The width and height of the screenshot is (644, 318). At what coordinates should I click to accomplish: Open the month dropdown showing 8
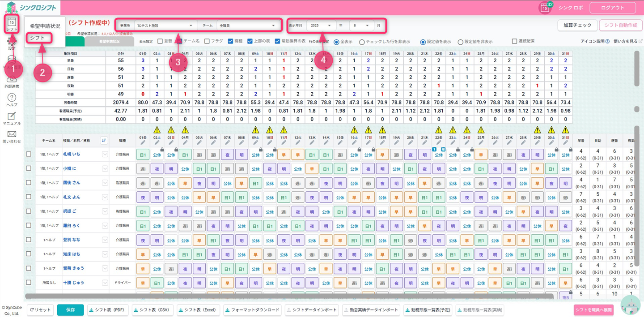click(x=361, y=26)
